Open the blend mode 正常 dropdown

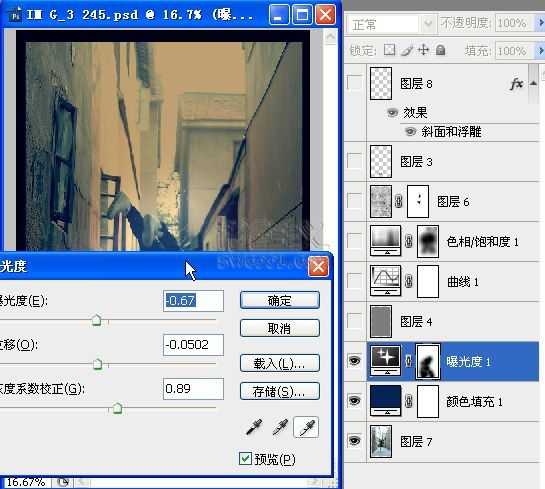click(428, 24)
